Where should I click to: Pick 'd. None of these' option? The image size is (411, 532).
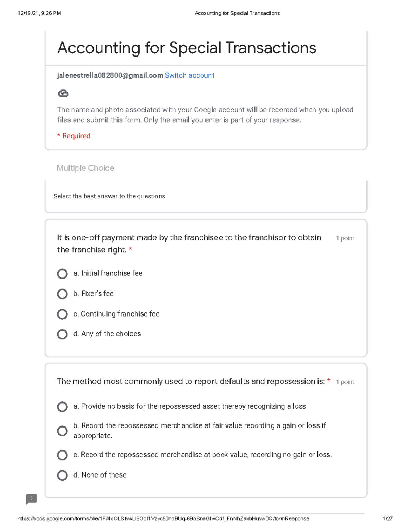[62, 475]
